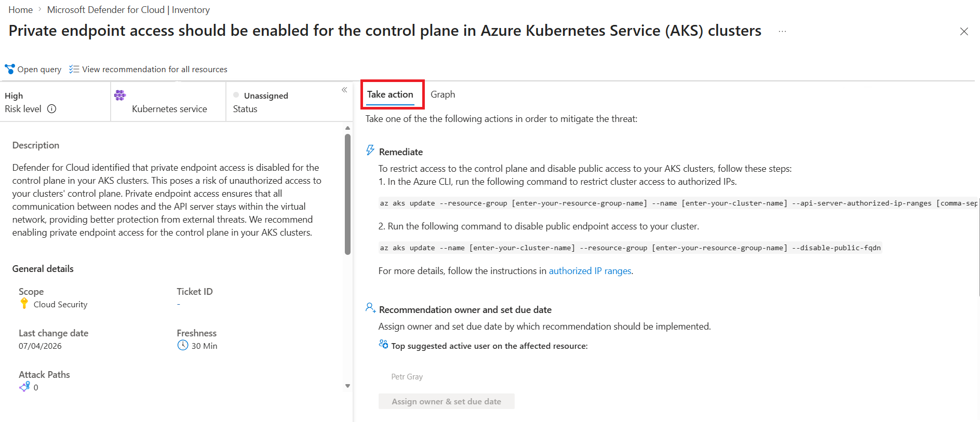The image size is (980, 422).
Task: Open Microsoft Defender for Cloud Inventory breadcrumb
Action: point(128,10)
